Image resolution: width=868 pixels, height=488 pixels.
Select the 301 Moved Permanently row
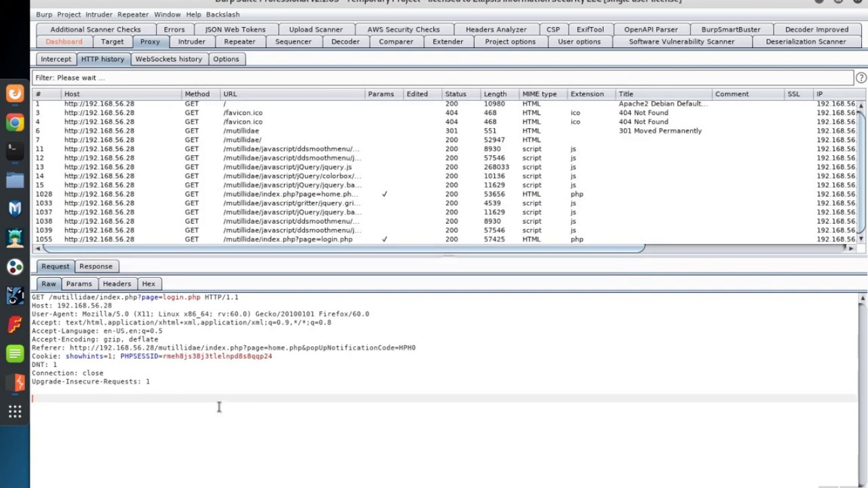pos(445,131)
